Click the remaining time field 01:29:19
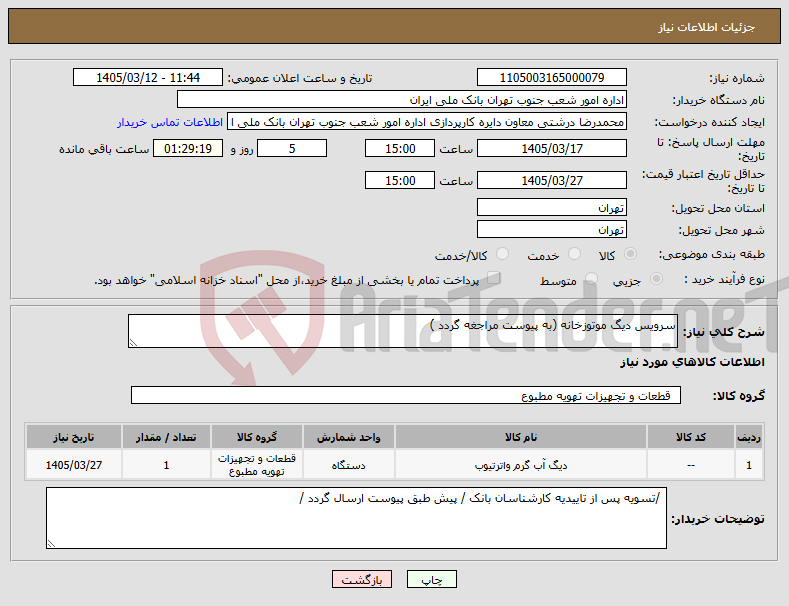 pos(188,148)
